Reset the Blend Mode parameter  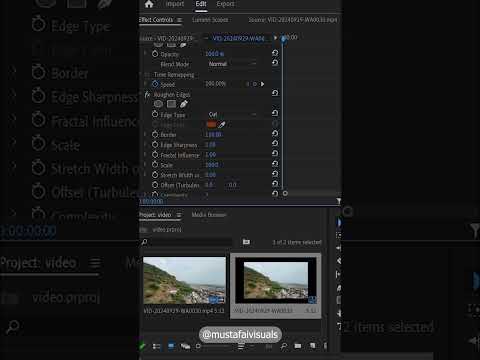[x=275, y=63]
